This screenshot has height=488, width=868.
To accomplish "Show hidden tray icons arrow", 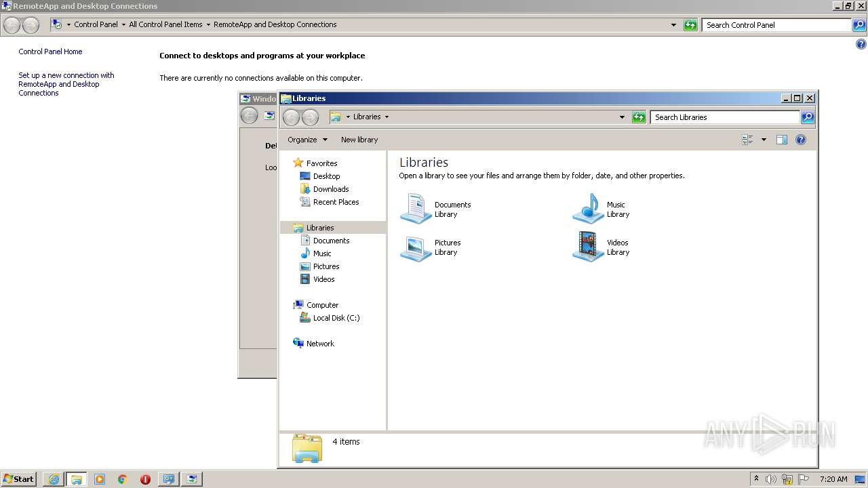I will pos(756,479).
